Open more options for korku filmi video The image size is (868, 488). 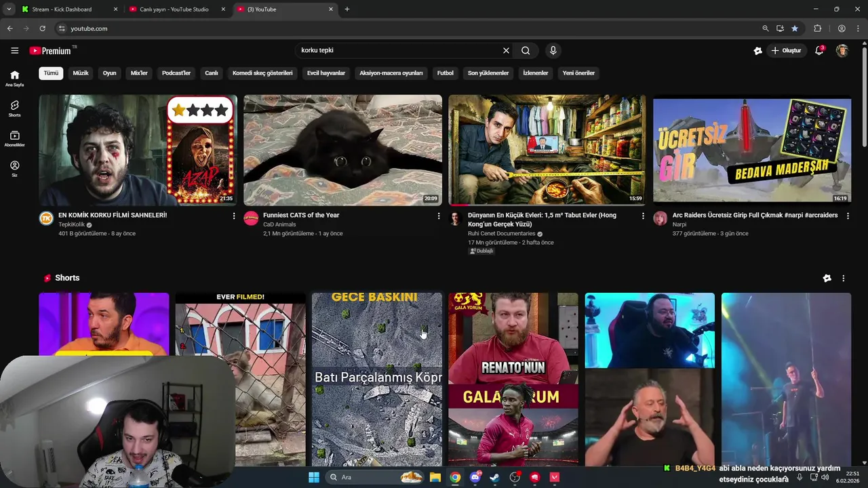click(234, 216)
